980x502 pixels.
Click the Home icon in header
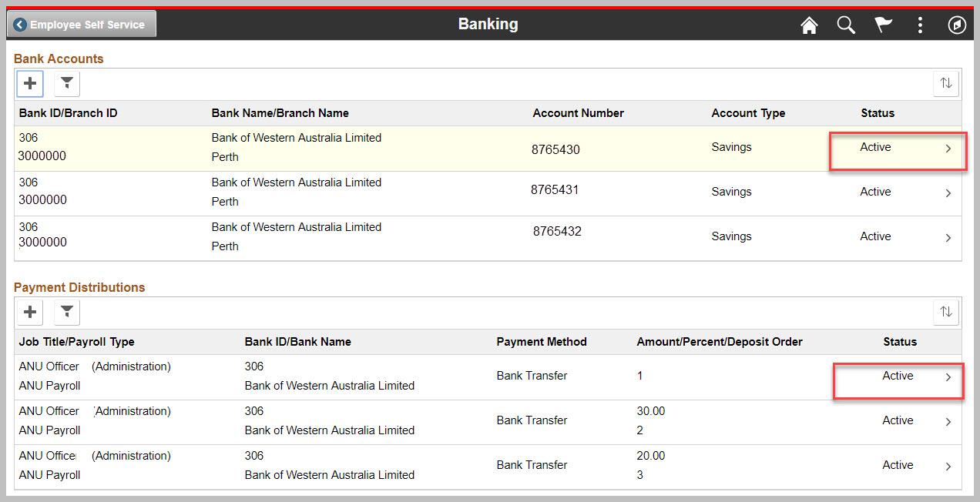click(809, 25)
